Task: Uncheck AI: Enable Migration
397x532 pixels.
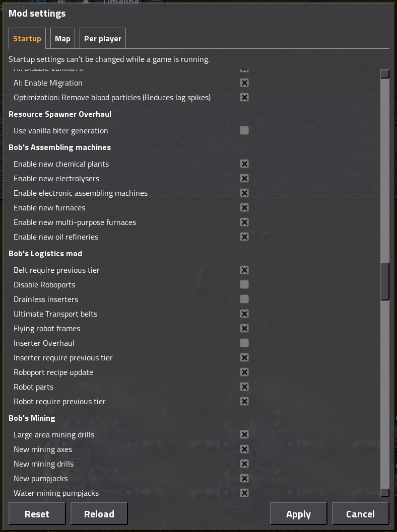Action: 244,83
